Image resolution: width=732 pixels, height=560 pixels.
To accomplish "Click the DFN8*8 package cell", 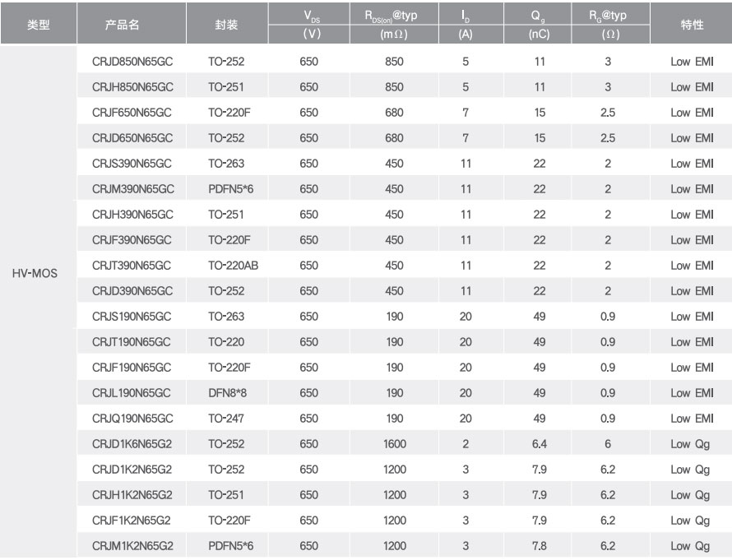I will pos(227,393).
